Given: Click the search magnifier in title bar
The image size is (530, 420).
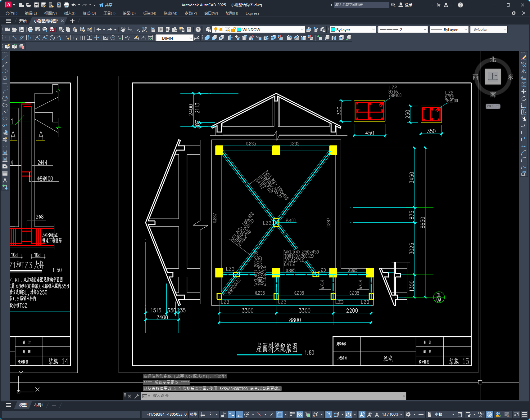Looking at the screenshot, I should (x=393, y=5).
